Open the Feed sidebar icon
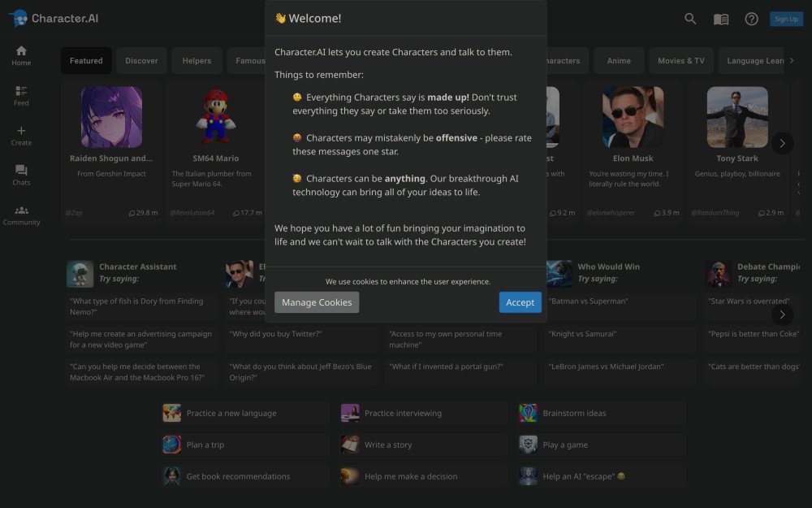The width and height of the screenshot is (812, 508). (x=21, y=95)
